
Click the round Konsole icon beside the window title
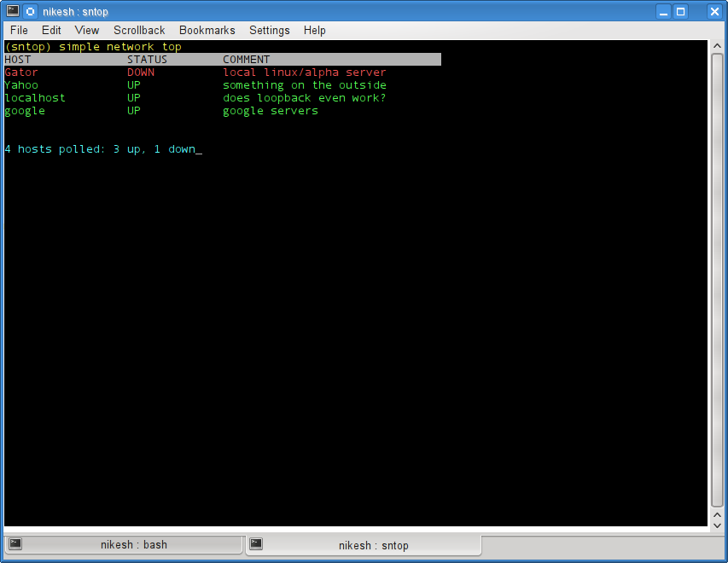click(x=29, y=11)
